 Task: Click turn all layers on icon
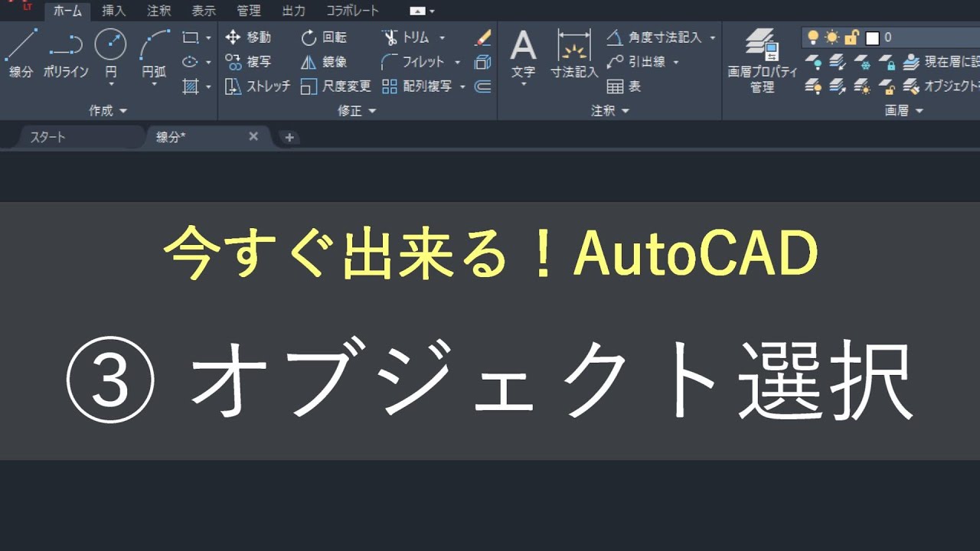pos(813,86)
